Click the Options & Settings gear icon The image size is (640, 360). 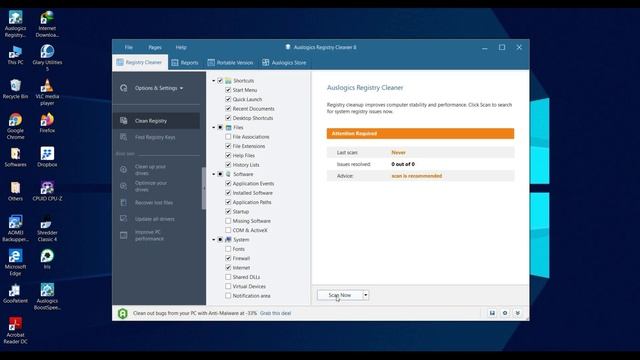124,88
